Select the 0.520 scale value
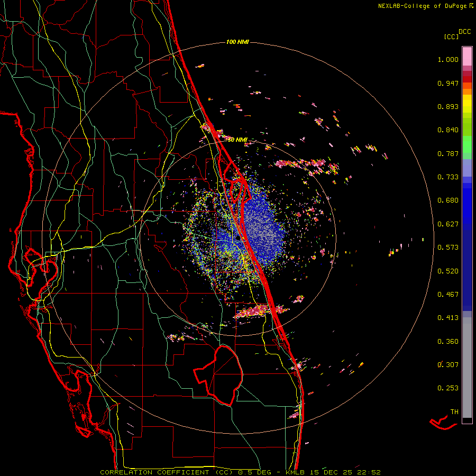Viewport: 476px width, 476px height. [x=448, y=271]
